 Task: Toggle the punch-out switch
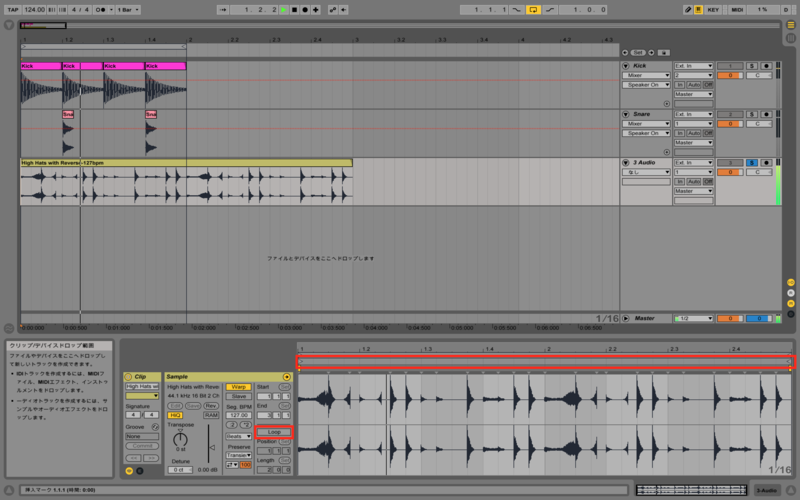(x=550, y=10)
